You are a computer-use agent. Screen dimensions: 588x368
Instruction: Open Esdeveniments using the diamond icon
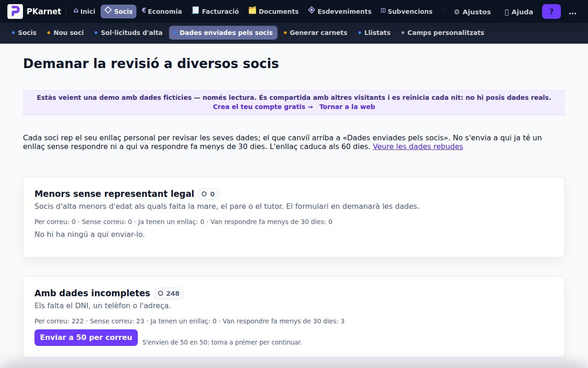point(311,11)
